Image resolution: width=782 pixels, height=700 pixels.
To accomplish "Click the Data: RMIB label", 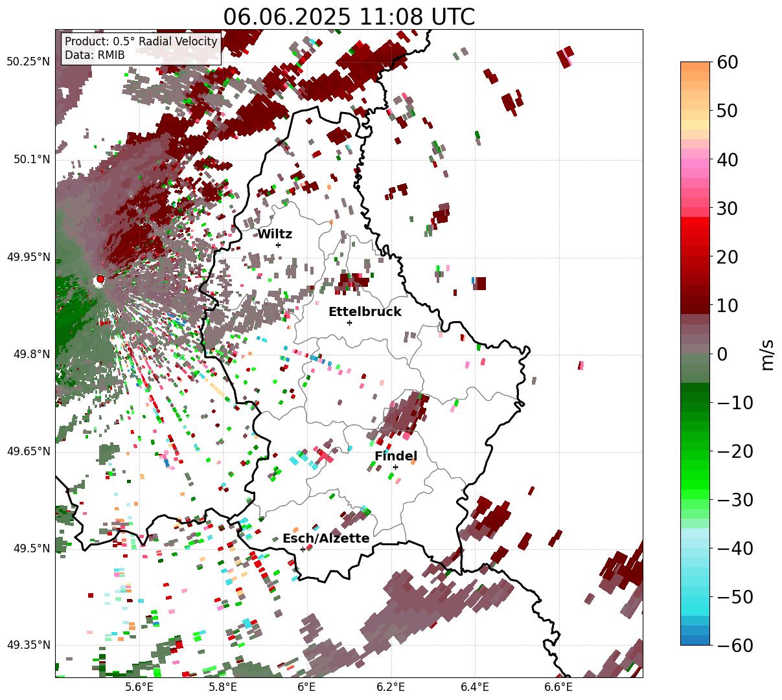I will pos(95,55).
